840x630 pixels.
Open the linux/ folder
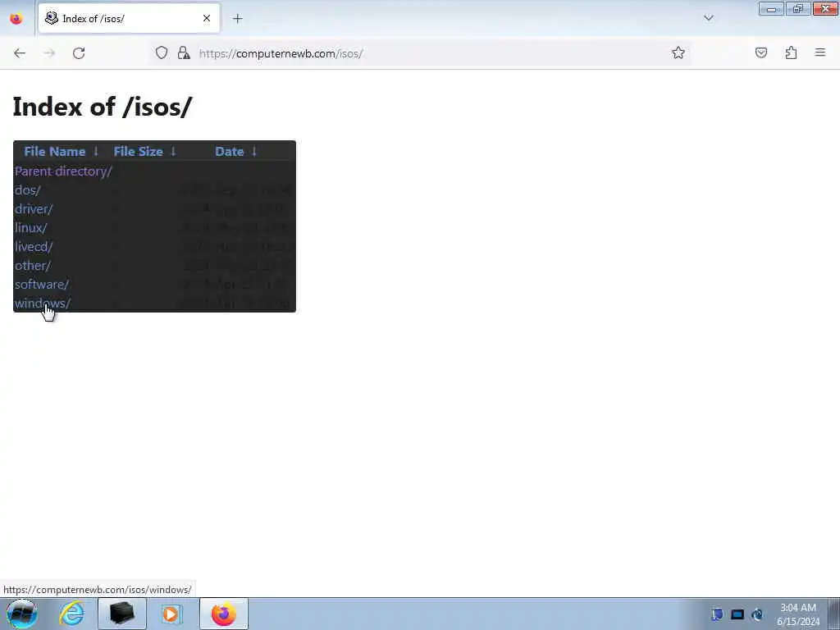31,228
